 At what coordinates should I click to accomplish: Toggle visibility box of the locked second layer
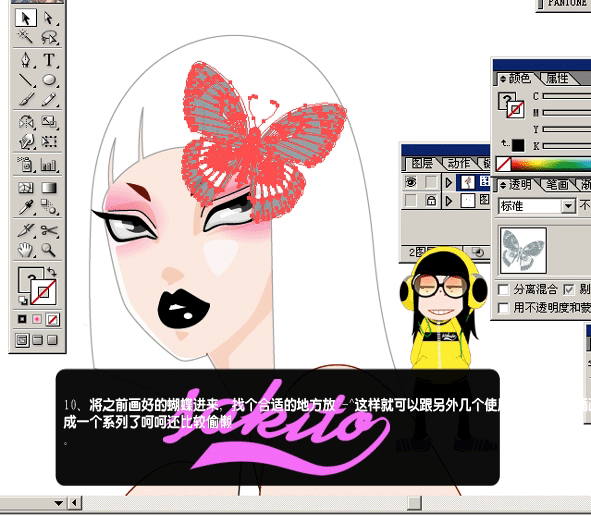(x=411, y=200)
